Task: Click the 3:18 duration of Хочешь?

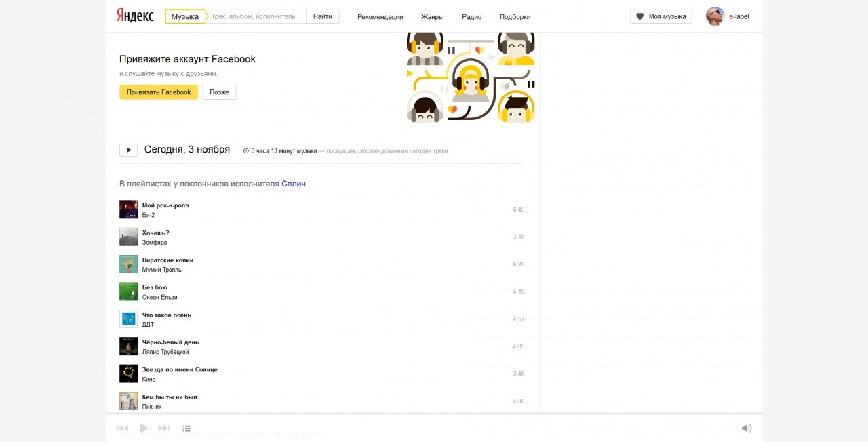Action: 519,237
